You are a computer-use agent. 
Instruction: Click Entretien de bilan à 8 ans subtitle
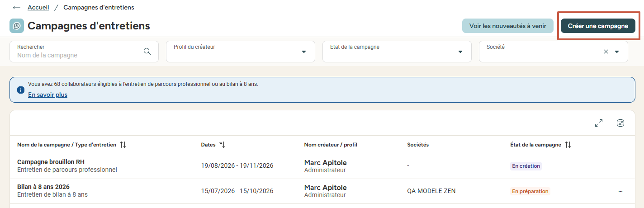[52, 194]
